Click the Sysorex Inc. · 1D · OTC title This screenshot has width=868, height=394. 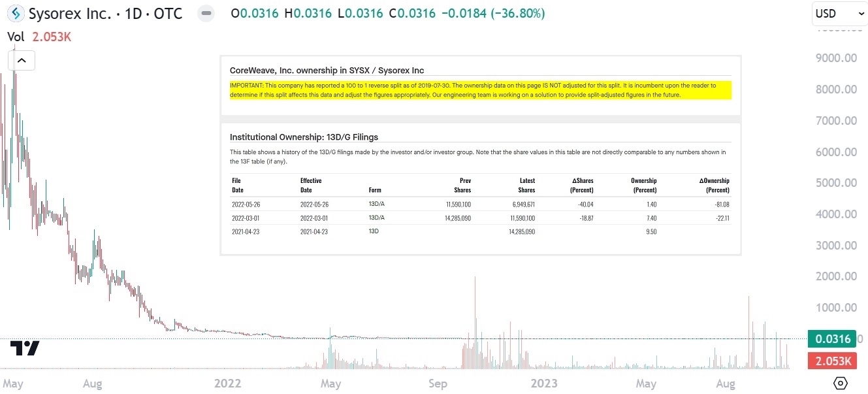106,14
